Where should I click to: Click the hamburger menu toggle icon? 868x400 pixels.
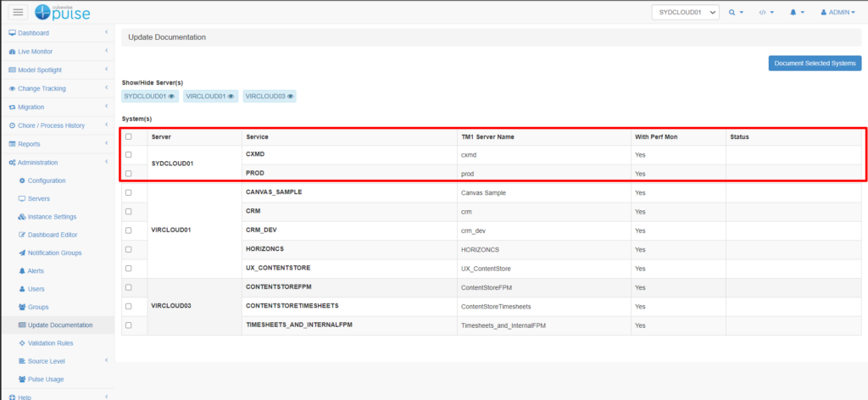point(18,12)
